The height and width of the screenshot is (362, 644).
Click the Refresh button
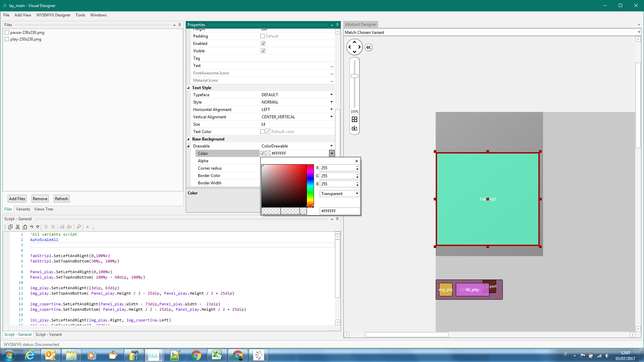click(x=61, y=199)
